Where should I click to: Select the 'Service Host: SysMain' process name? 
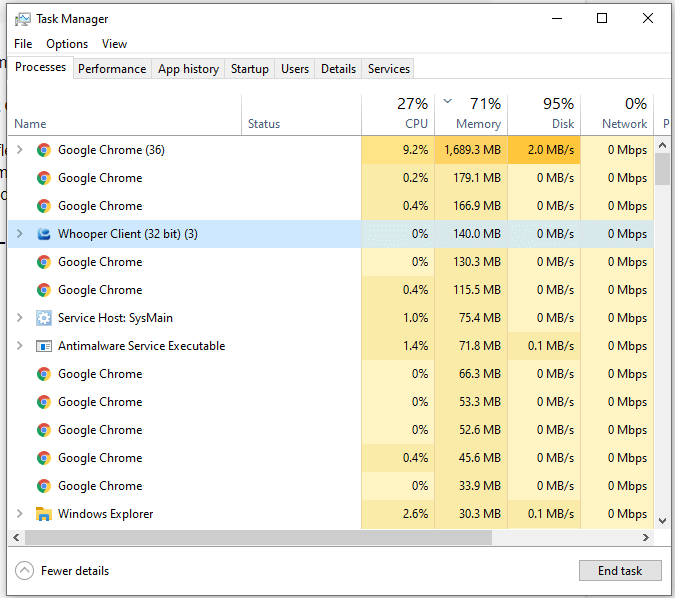coord(115,318)
